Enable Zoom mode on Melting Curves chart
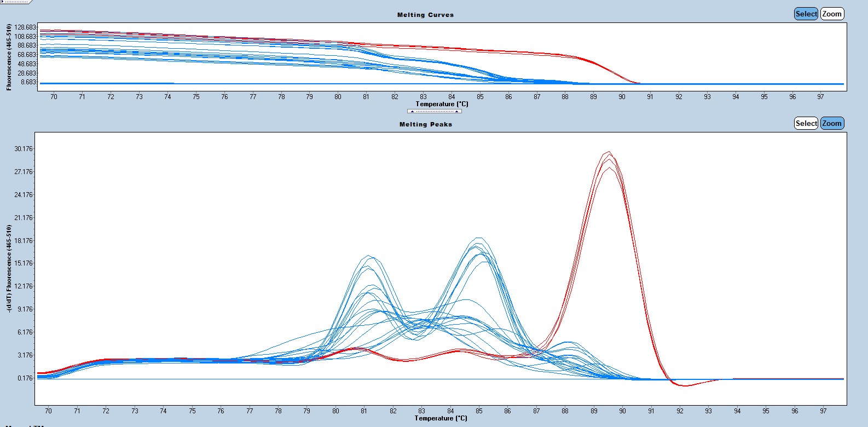 click(832, 14)
